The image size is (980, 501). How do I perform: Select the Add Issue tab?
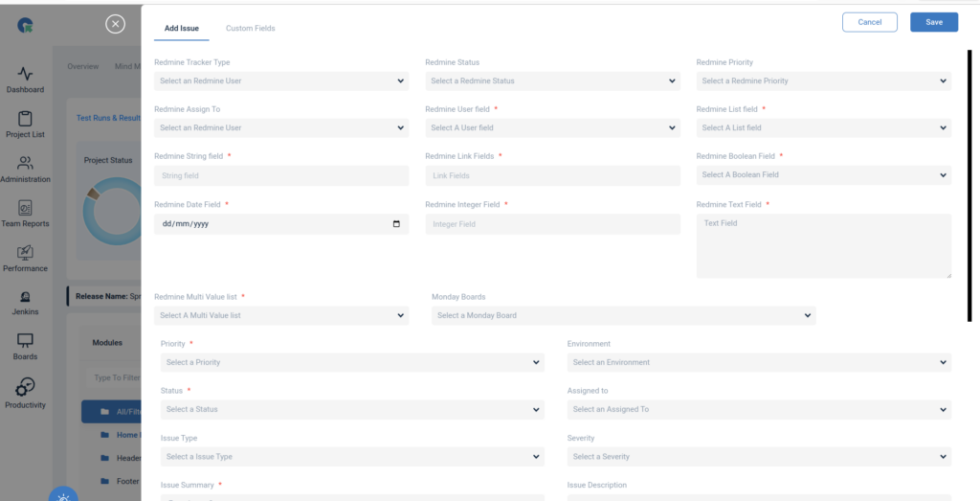[x=182, y=29]
